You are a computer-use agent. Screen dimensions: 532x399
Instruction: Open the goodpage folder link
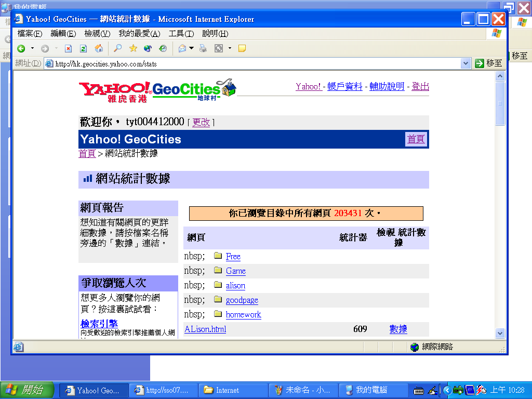242,300
